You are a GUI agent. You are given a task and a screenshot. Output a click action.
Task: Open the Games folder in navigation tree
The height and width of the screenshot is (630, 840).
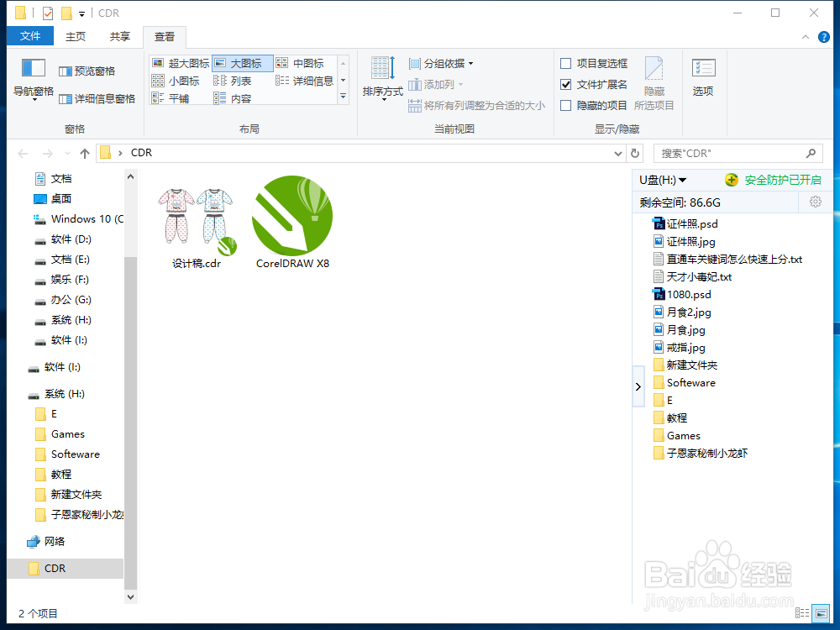click(60, 434)
